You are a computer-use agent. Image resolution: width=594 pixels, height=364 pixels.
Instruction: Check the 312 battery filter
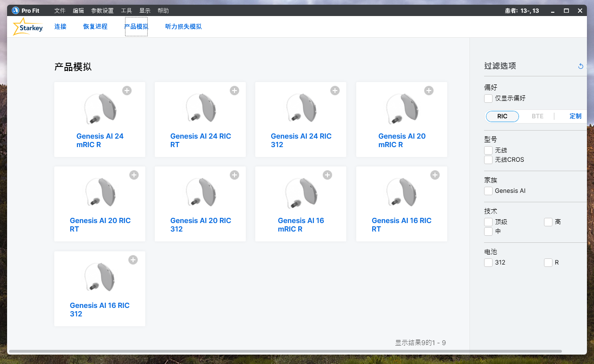point(488,263)
